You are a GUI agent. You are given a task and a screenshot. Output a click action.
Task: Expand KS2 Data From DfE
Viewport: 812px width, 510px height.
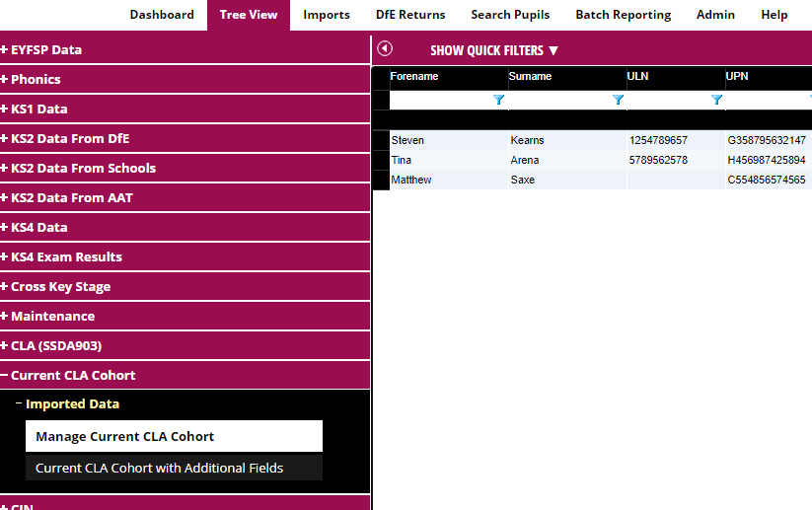coord(185,138)
